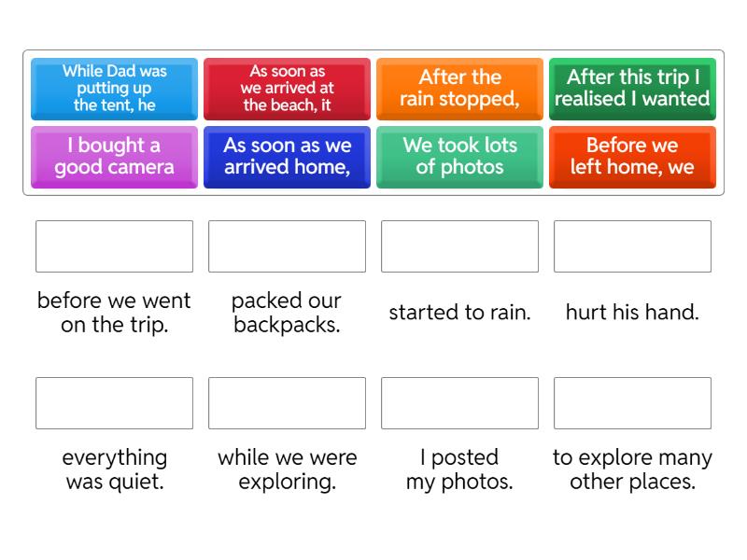This screenshot has width=747, height=560.
Task: Select the 'While Dad was putting up the tent, he' tile
Action: click(114, 89)
